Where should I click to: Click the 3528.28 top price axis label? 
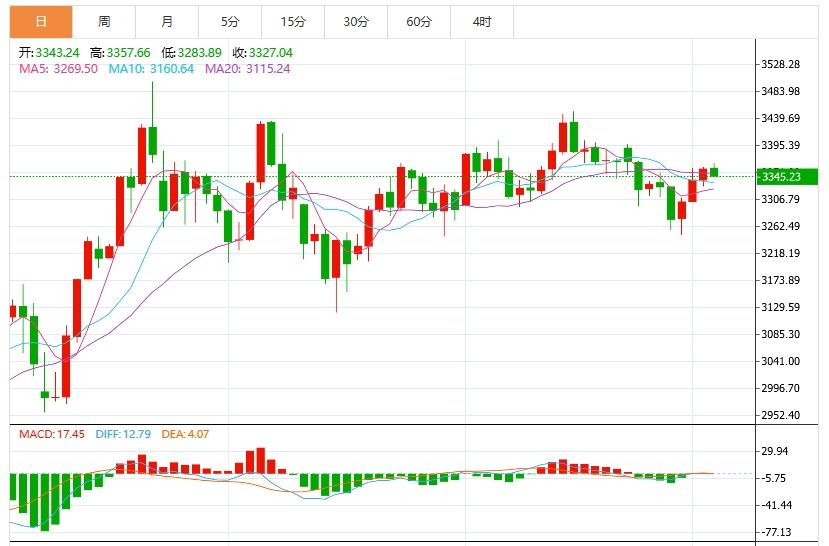tap(781, 64)
